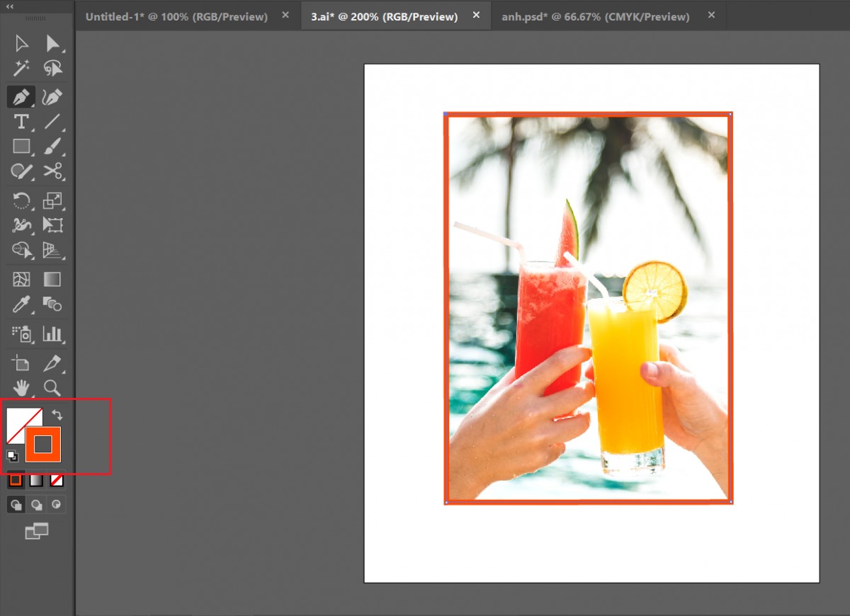Switch to the Untitled-1 document tab

(x=176, y=16)
